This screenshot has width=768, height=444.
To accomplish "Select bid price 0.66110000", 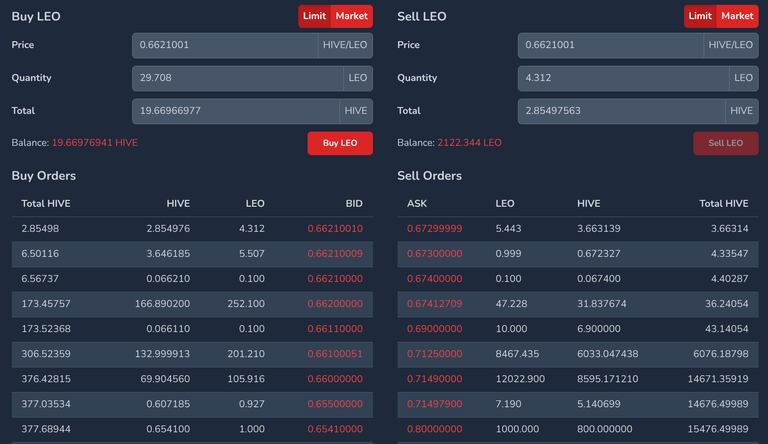I will pos(335,328).
